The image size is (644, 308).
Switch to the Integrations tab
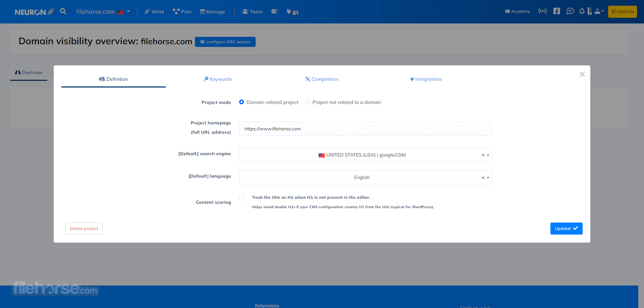426,79
